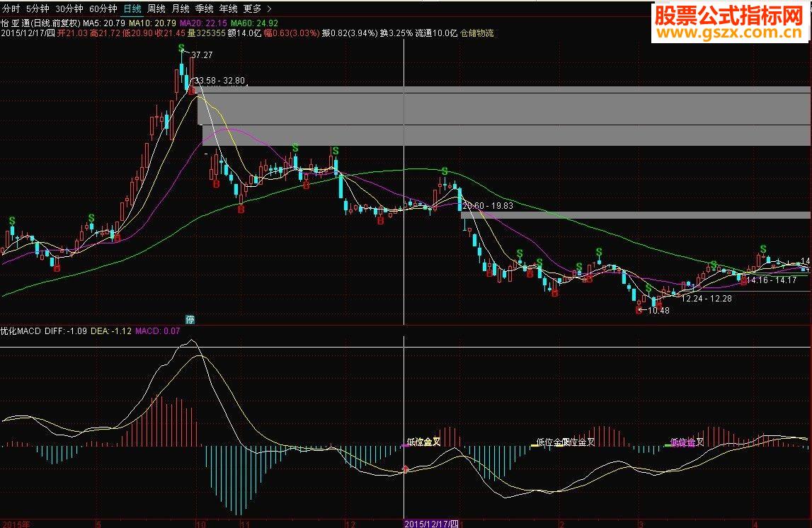Switch to the 分时 intraday tab
This screenshot has width=812, height=528.
click(11, 8)
